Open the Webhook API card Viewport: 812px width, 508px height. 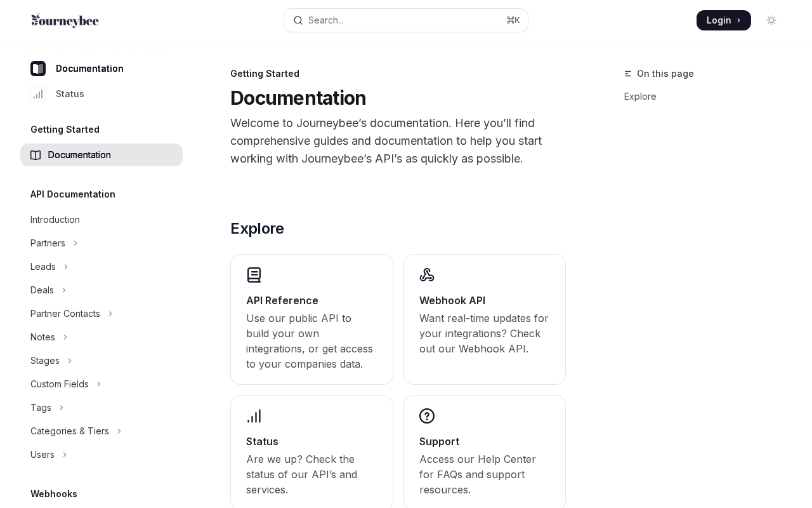pos(485,319)
